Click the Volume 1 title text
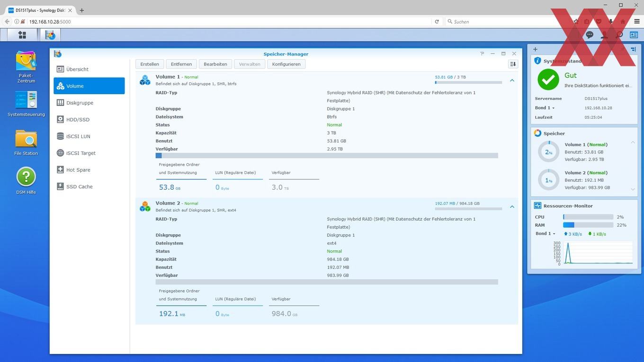The height and width of the screenshot is (362, 644). coord(168,77)
